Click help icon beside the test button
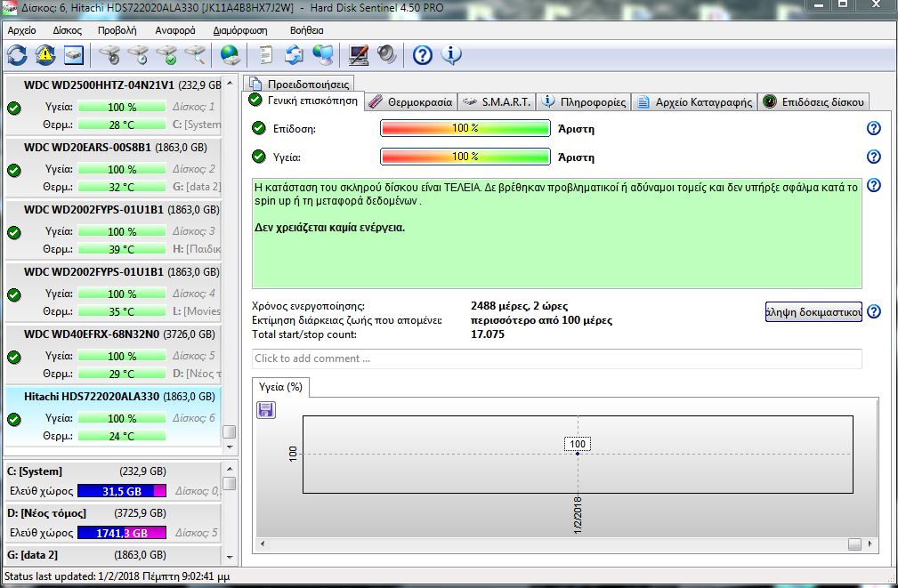 click(x=873, y=311)
